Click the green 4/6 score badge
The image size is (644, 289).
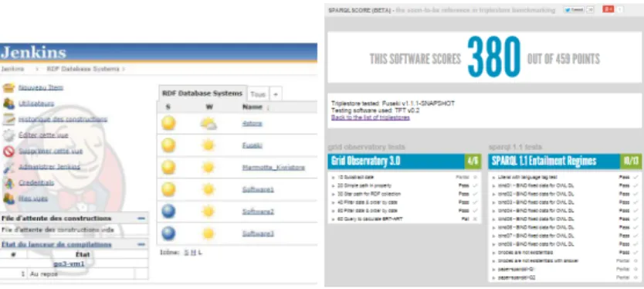click(473, 161)
